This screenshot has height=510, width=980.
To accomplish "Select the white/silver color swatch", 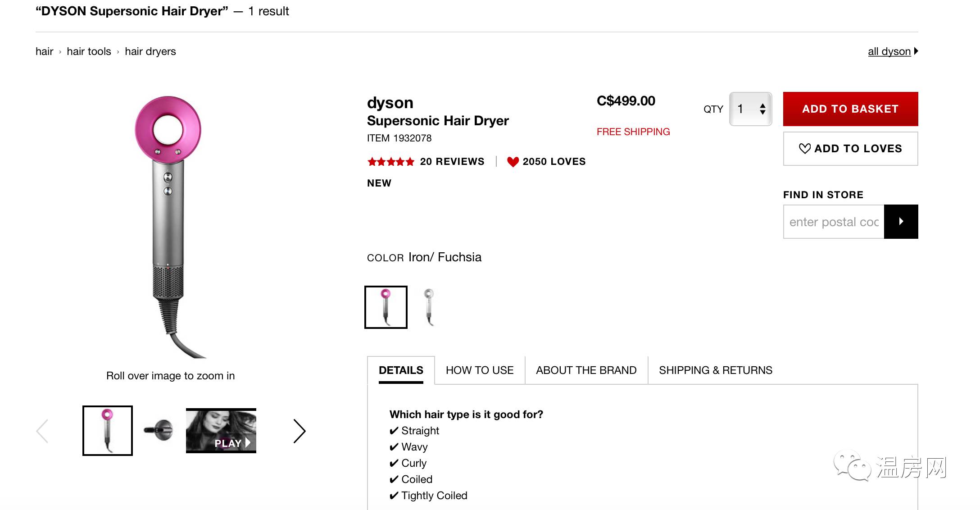I will [429, 307].
